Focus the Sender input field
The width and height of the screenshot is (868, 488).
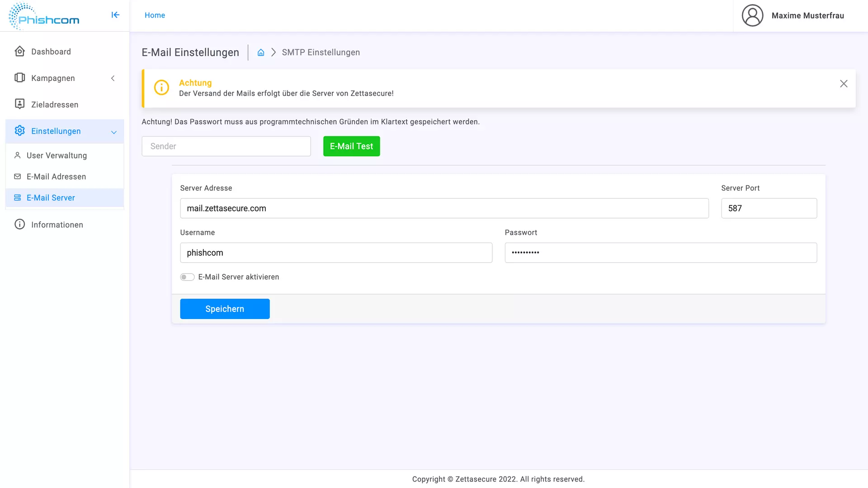tap(226, 146)
